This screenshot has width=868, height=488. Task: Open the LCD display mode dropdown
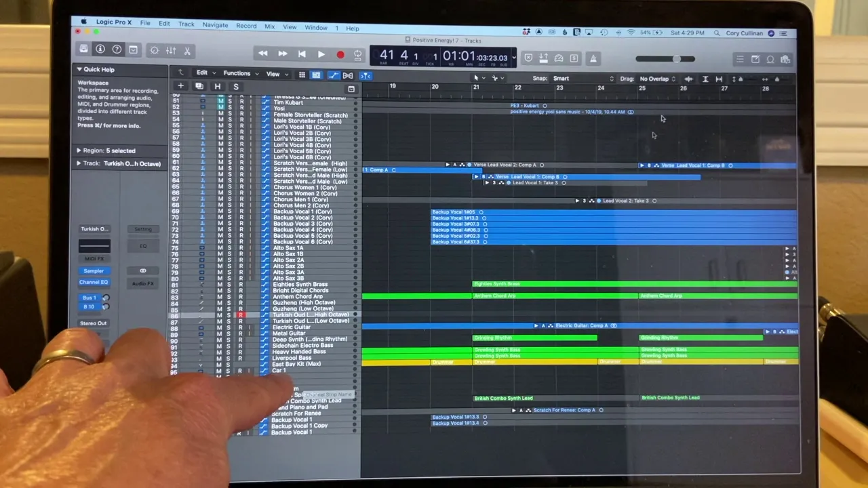point(513,57)
